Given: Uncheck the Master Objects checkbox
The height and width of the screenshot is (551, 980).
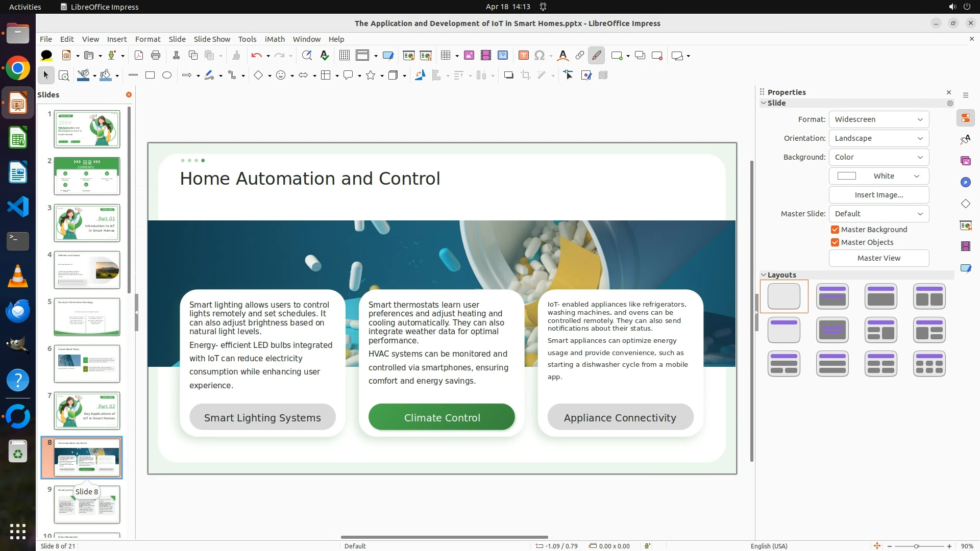Looking at the screenshot, I should coord(835,242).
